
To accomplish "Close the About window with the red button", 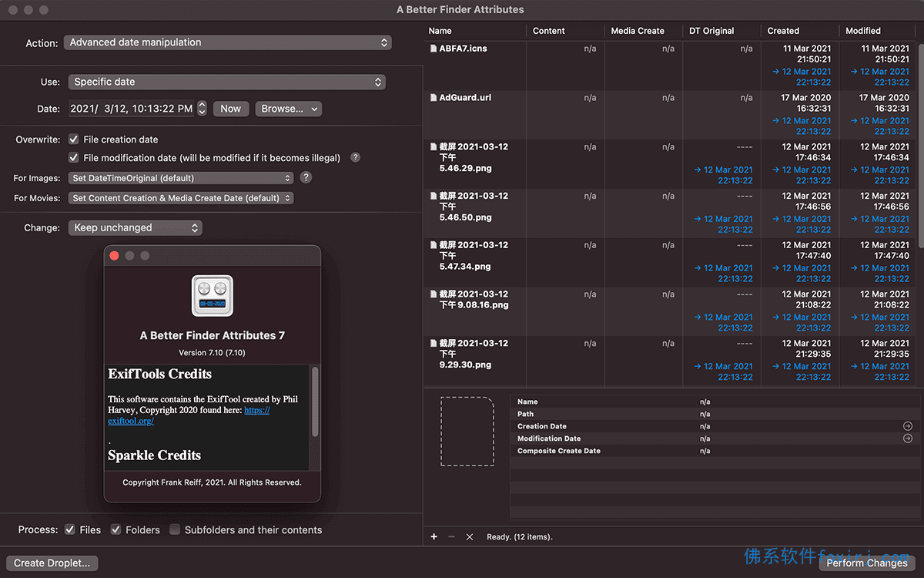I will click(114, 256).
